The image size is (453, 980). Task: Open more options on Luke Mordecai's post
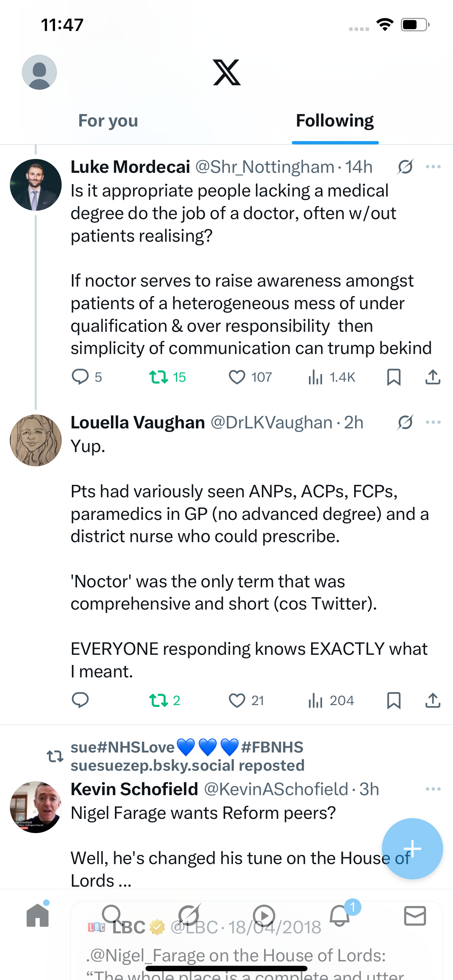pyautogui.click(x=433, y=167)
